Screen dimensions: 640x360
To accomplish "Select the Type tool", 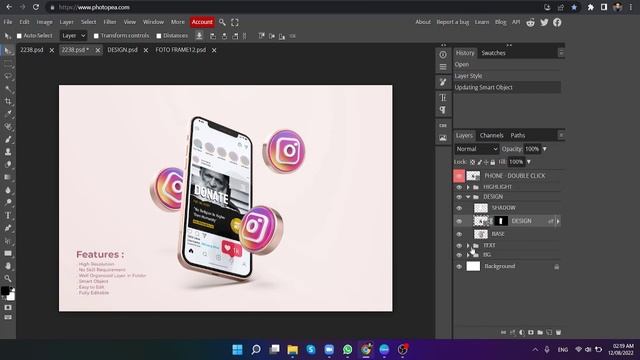I will [x=8, y=215].
